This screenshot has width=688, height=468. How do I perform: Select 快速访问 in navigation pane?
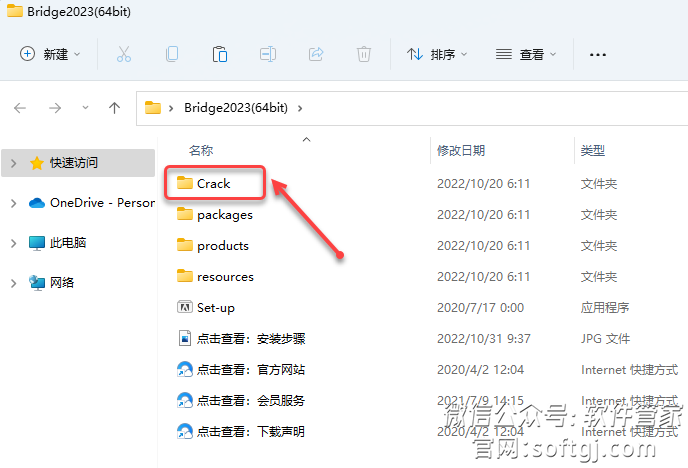pos(78,163)
